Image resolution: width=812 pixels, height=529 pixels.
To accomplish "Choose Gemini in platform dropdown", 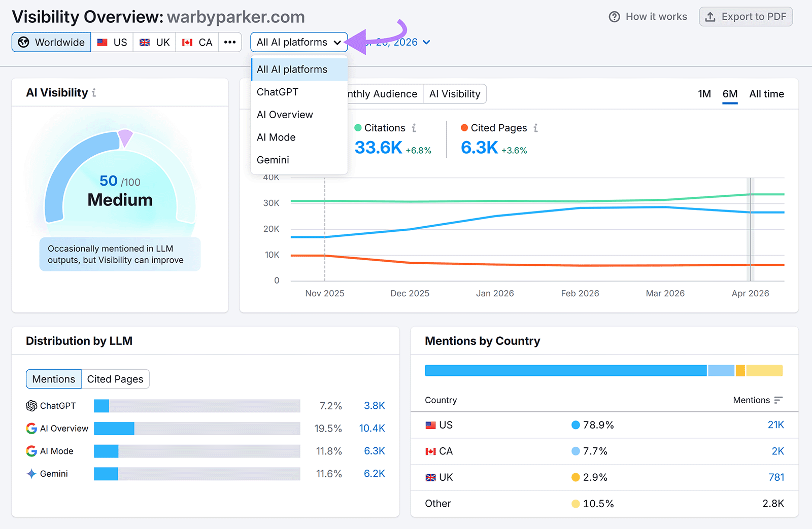I will [x=299, y=160].
